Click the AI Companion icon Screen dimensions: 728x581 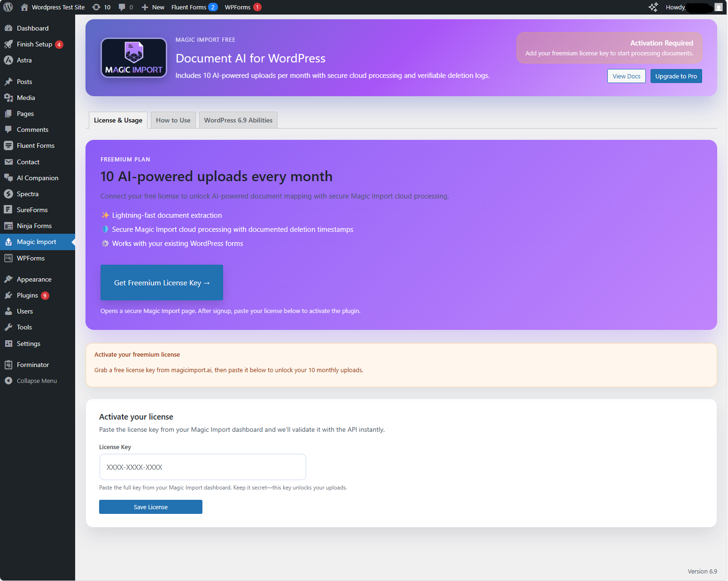(8, 178)
